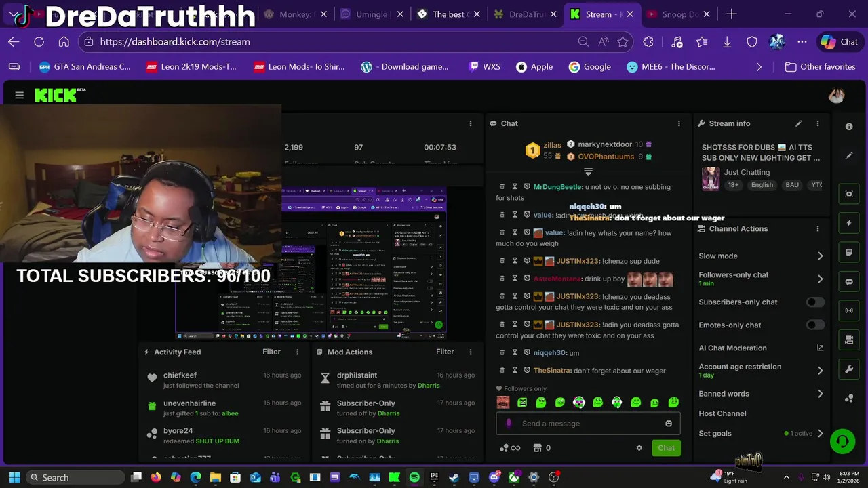Screen dimensions: 868x488
Task: Open chat settings gear icon
Action: click(639, 448)
